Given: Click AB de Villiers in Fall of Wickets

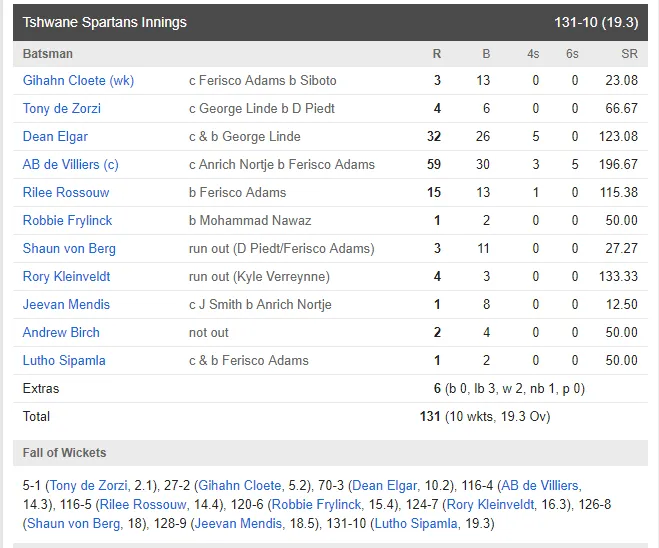Looking at the screenshot, I should pyautogui.click(x=540, y=485).
